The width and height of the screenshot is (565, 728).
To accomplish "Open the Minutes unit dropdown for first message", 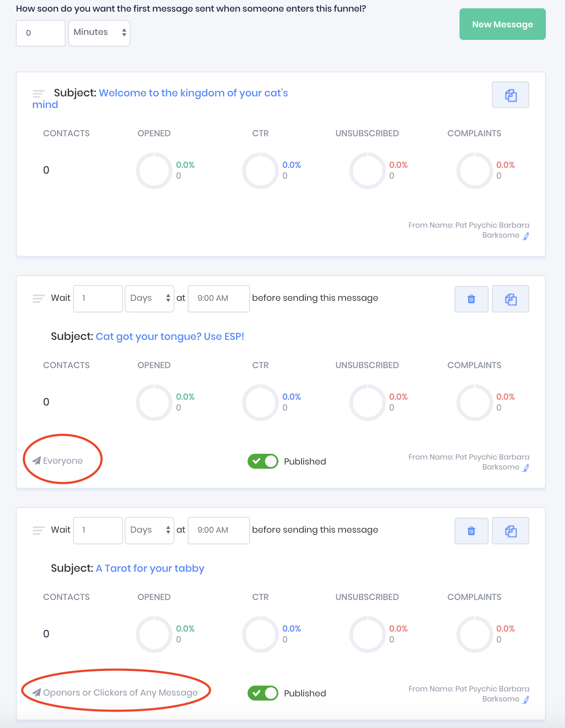I will click(99, 33).
